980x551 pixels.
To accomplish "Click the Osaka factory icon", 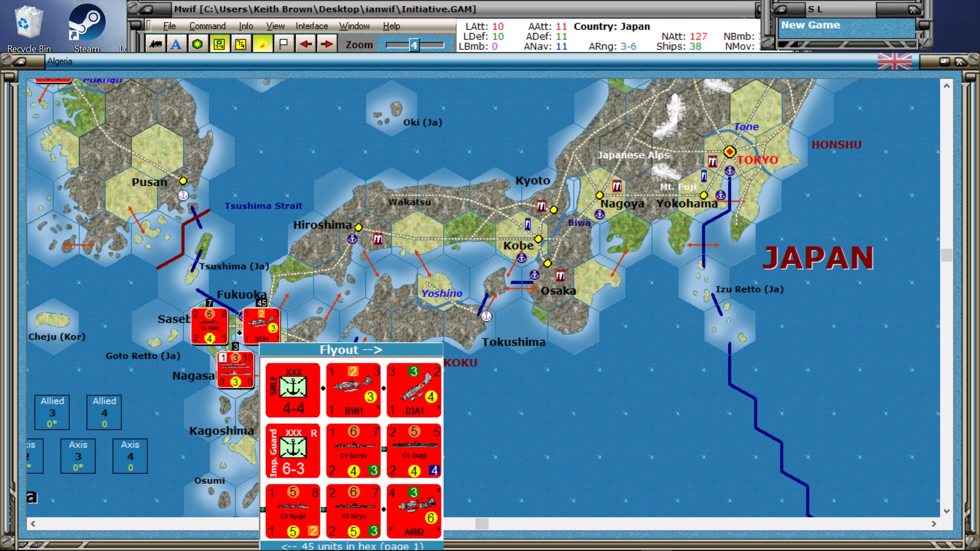I will 560,275.
